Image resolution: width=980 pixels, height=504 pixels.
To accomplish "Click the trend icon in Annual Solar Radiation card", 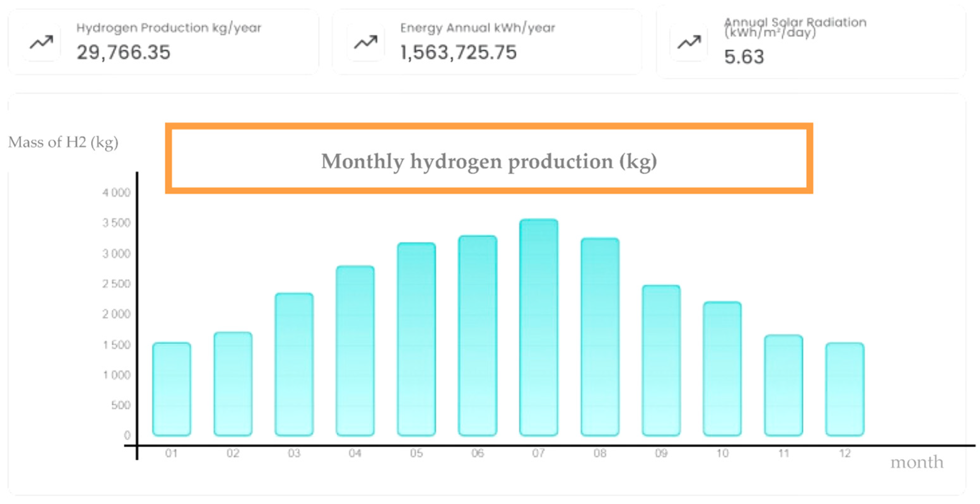I will pyautogui.click(x=689, y=42).
